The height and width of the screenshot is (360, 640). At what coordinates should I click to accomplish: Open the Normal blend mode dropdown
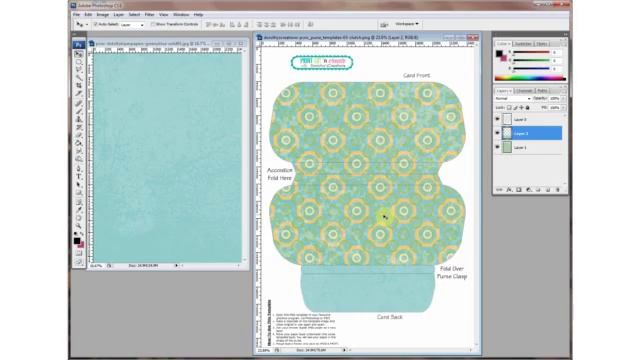tap(513, 98)
